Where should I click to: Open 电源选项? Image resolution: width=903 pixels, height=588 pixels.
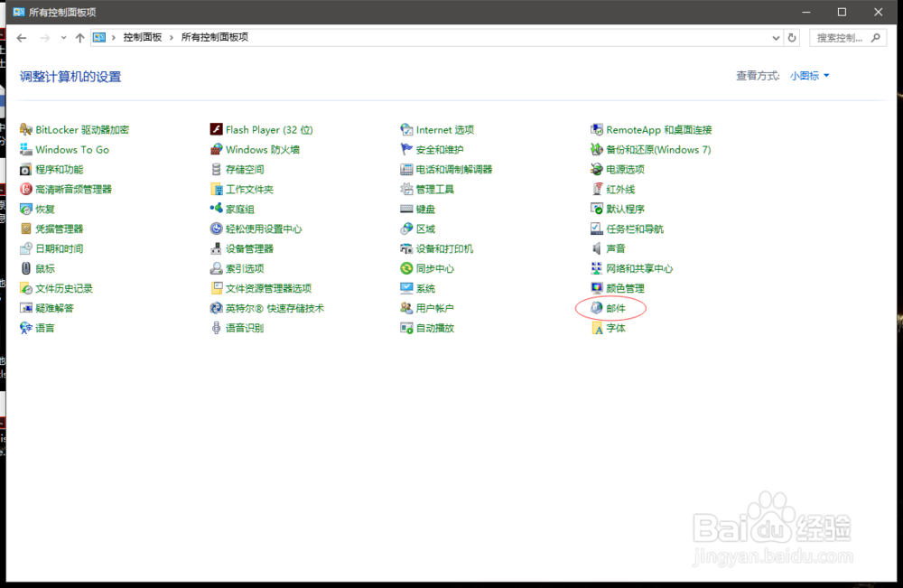[x=625, y=169]
